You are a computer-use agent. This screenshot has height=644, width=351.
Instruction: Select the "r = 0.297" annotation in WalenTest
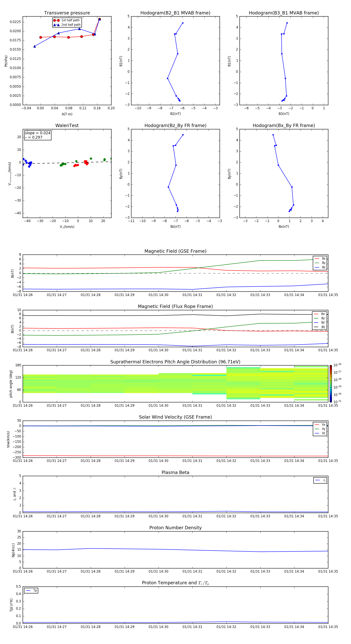click(34, 137)
